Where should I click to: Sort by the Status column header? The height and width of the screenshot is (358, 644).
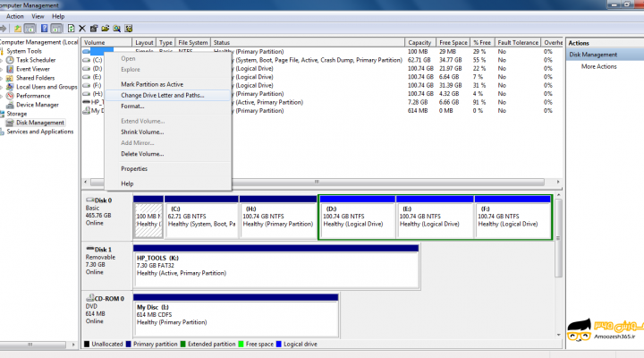pyautogui.click(x=308, y=43)
